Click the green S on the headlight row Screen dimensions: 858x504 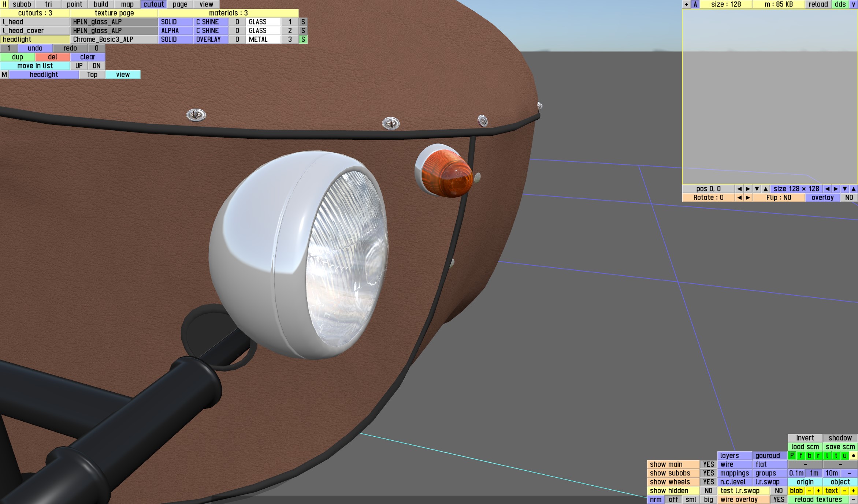(303, 40)
